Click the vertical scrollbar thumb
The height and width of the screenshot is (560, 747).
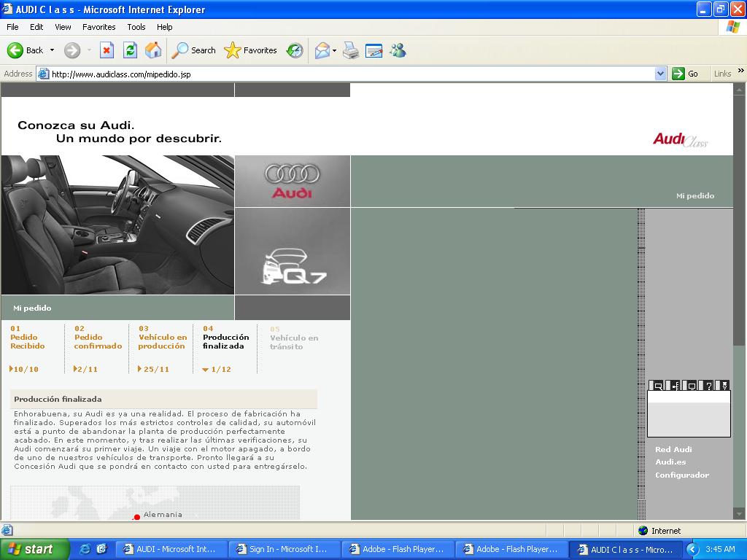[739, 219]
